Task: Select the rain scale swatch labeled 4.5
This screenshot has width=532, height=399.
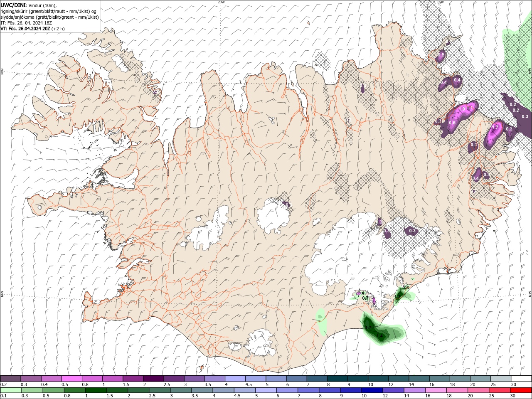Action: 244,390
